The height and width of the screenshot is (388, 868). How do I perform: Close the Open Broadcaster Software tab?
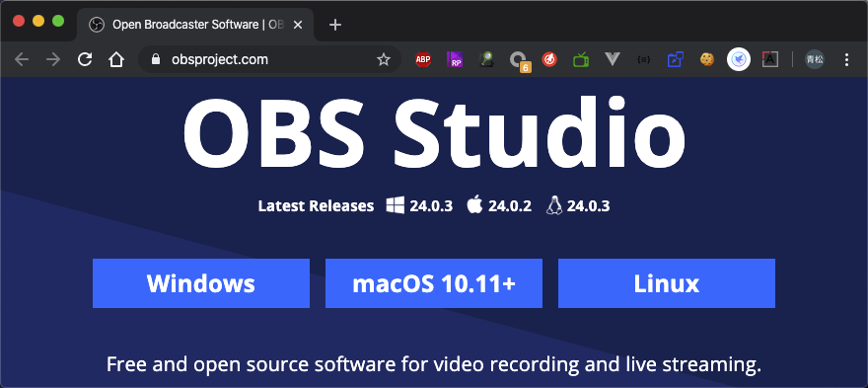[x=298, y=25]
